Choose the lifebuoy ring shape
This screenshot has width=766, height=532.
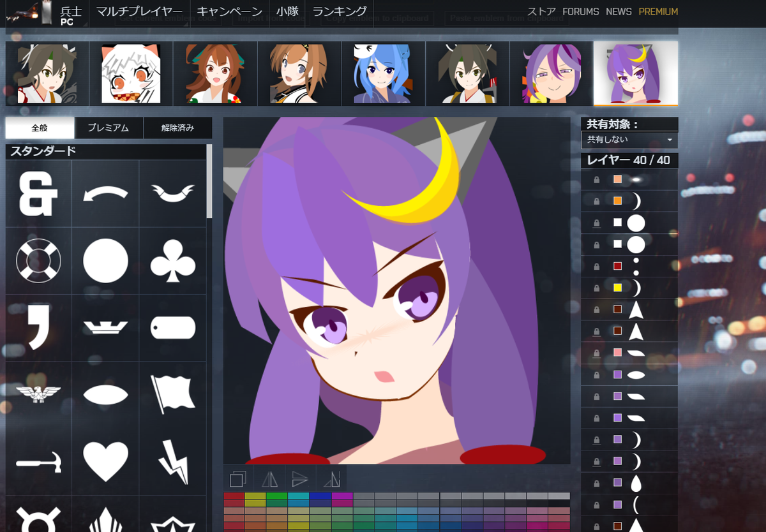38,261
